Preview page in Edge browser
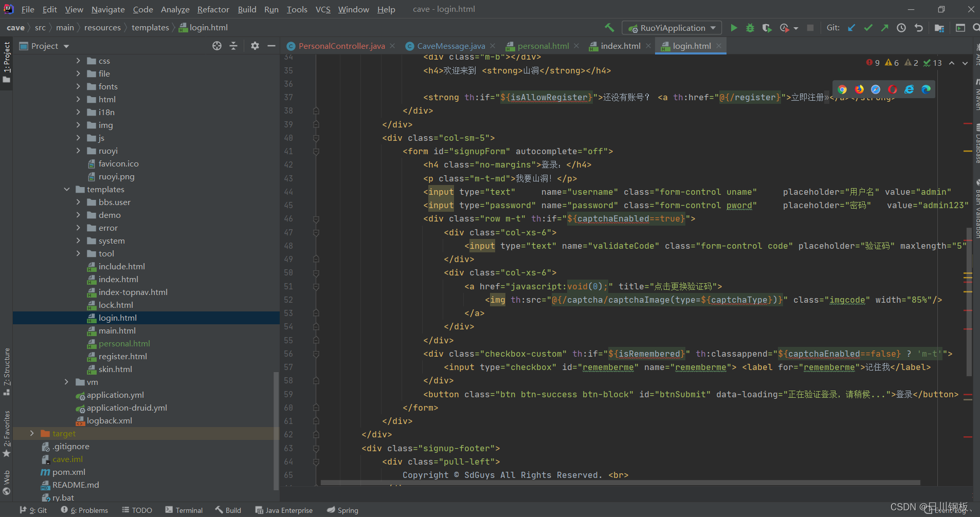Viewport: 980px width, 517px height. 926,89
